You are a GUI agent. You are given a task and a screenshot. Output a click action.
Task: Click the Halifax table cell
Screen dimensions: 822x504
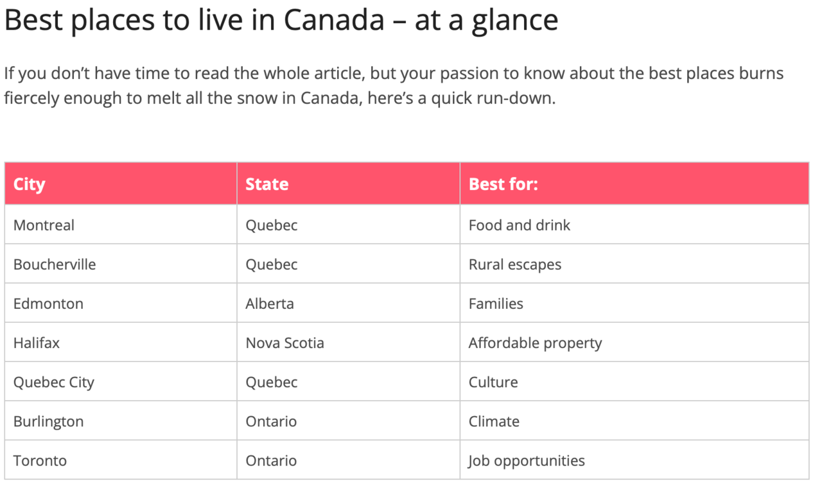point(37,343)
